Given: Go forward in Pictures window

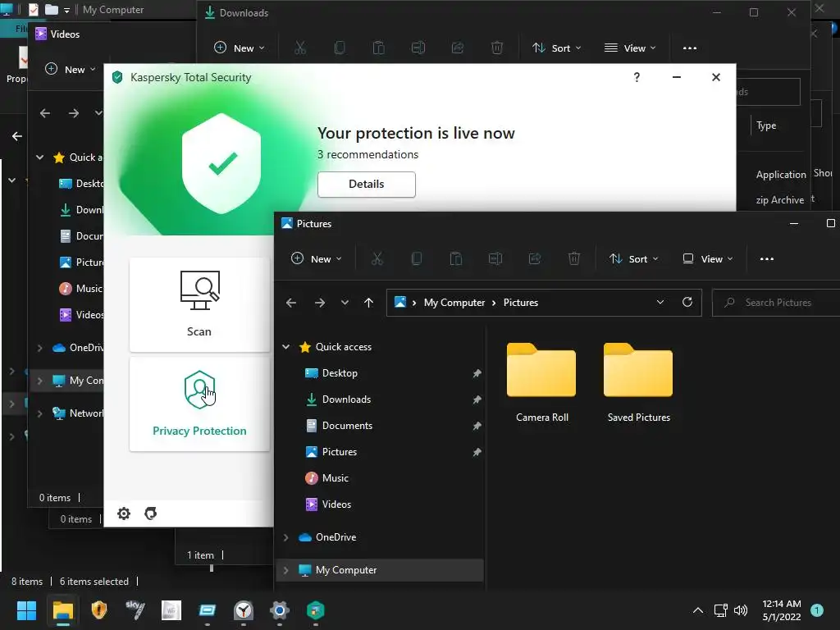Looking at the screenshot, I should [x=320, y=303].
